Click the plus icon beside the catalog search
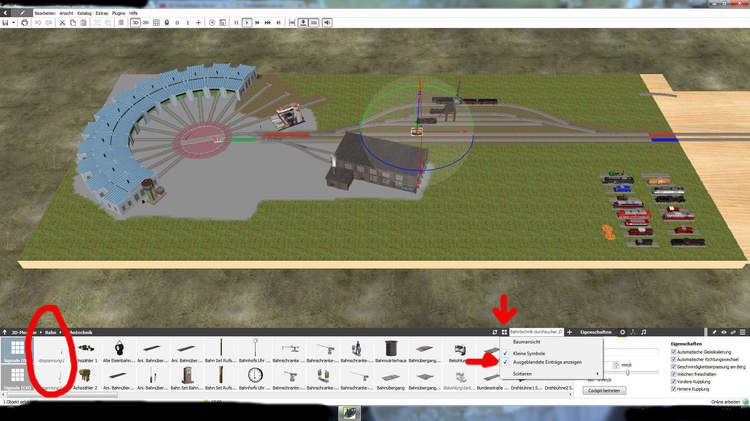This screenshot has width=750, height=421. (569, 332)
